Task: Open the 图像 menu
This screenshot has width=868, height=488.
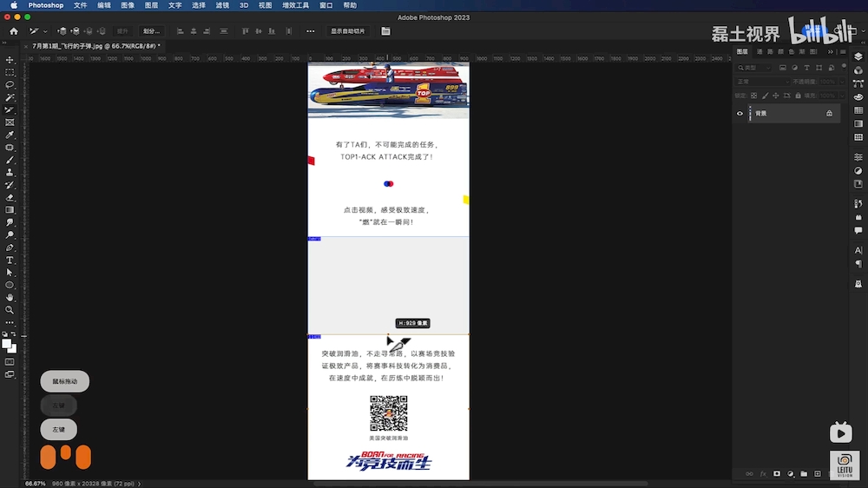Action: click(128, 5)
